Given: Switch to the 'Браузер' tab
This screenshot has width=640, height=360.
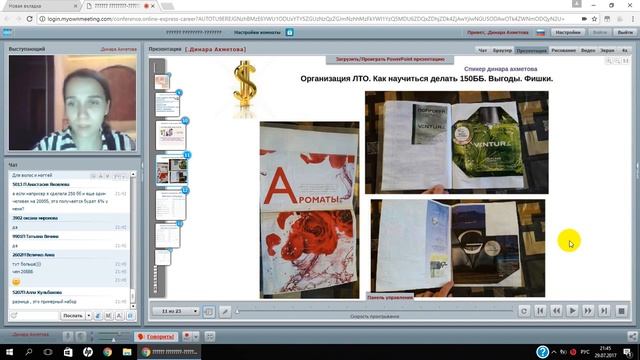Looking at the screenshot, I should coord(502,50).
